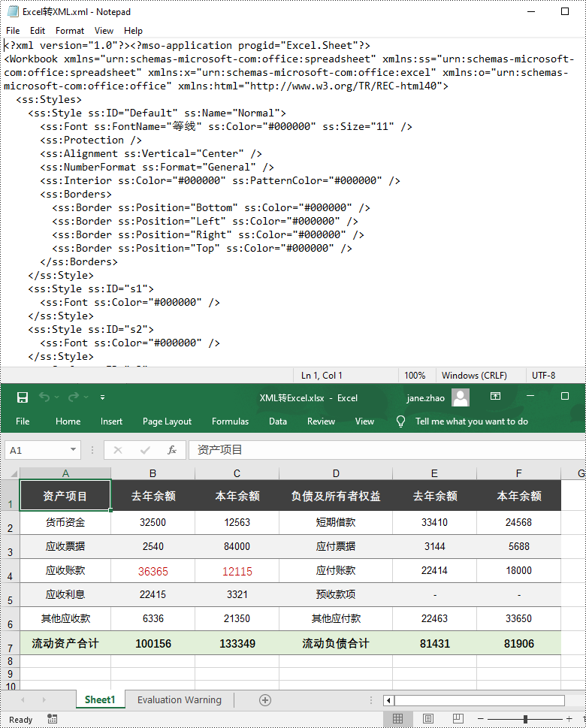Click the New Sheet plus button
The width and height of the screenshot is (586, 728).
coord(265,700)
